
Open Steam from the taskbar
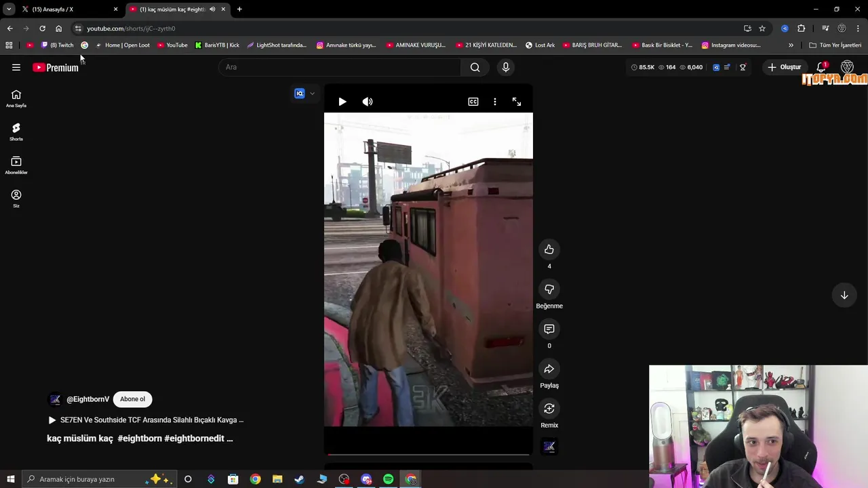pyautogui.click(x=299, y=479)
